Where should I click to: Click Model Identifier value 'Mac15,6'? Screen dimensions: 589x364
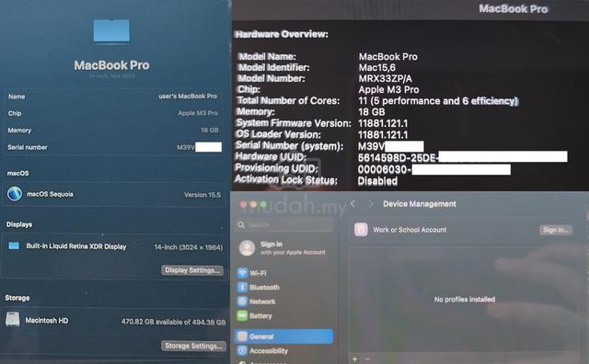(376, 67)
